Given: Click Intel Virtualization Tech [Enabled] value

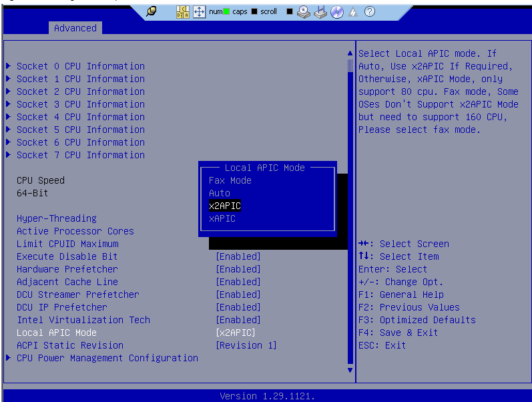Looking at the screenshot, I should coord(238,320).
